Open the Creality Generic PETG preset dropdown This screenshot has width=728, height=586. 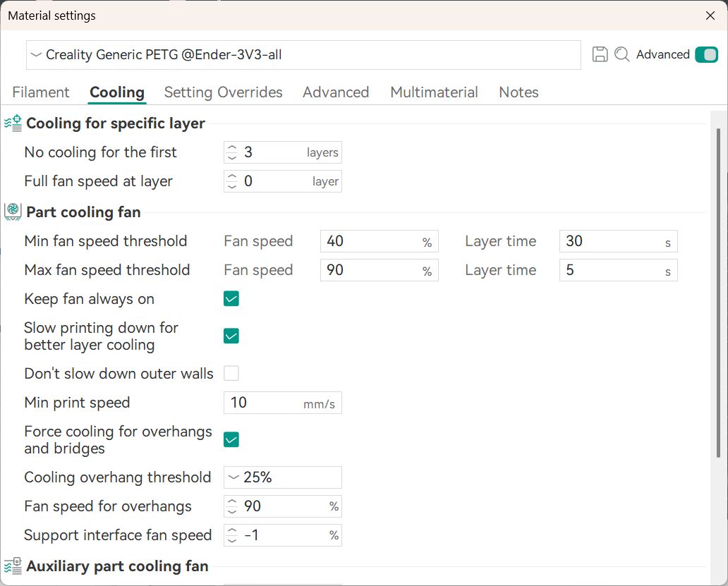point(303,55)
